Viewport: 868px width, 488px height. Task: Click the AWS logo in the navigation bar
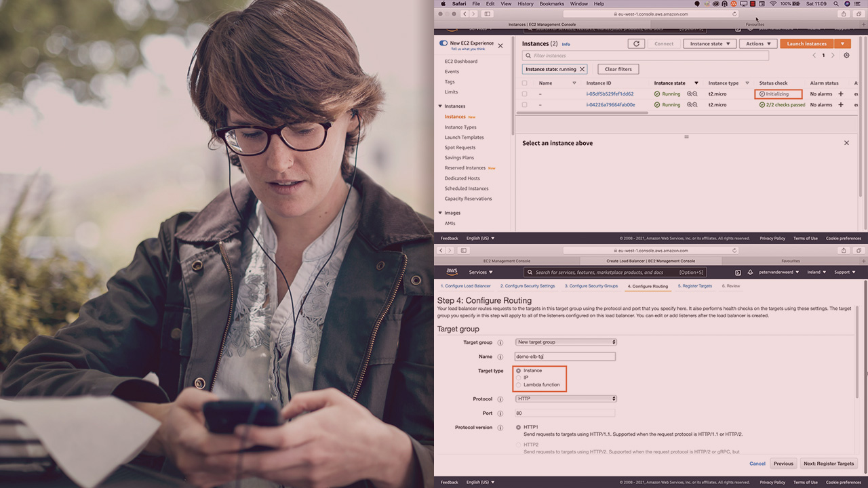452,272
